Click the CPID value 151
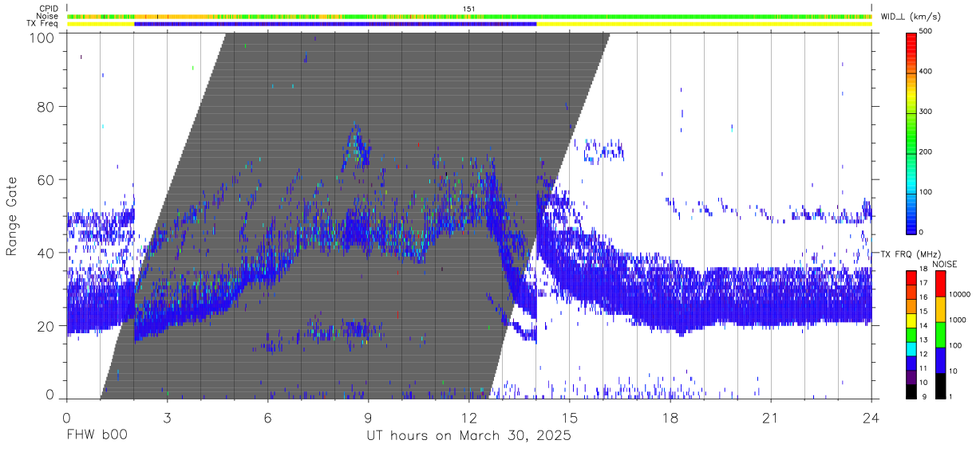The width and height of the screenshot is (980, 452). click(469, 9)
